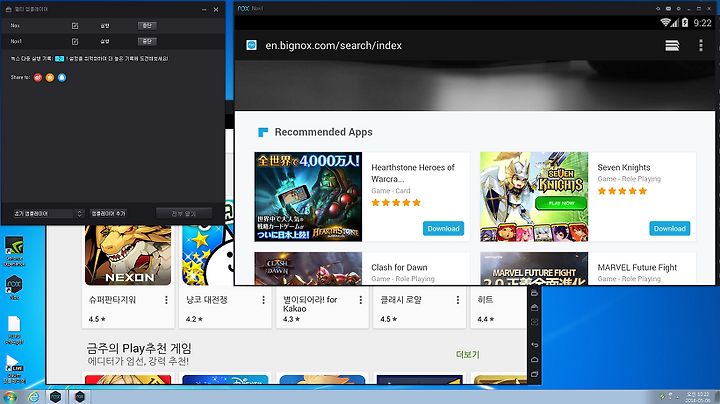This screenshot has height=404, width=720.
Task: Open overflow menu for 별이되어라! for Kakao card
Action: 360,300
